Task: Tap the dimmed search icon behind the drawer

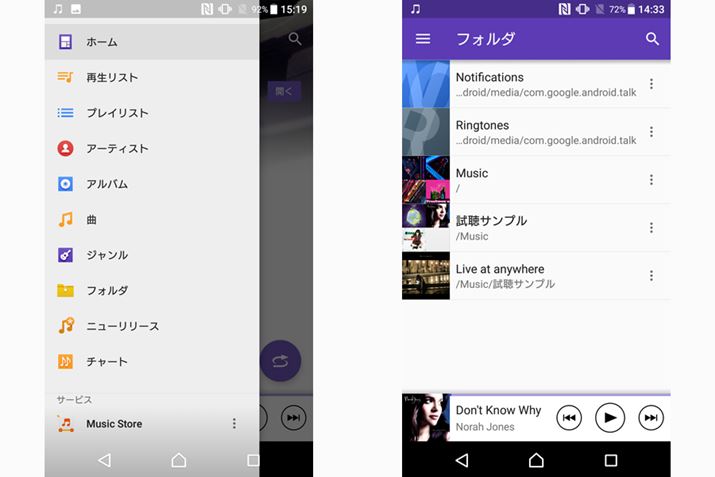Action: [295, 39]
